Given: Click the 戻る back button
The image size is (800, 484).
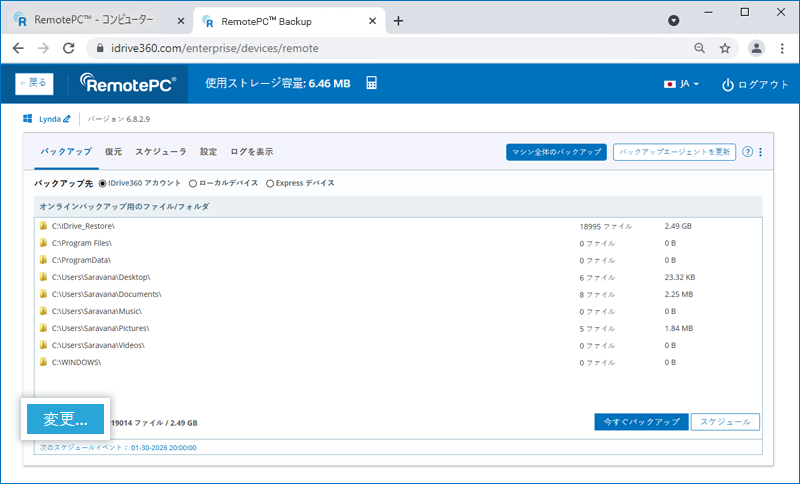Looking at the screenshot, I should 34,83.
